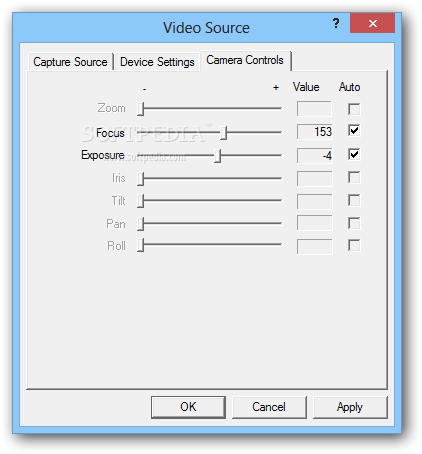The image size is (422, 454).
Task: Click the help question mark icon
Action: click(x=336, y=23)
